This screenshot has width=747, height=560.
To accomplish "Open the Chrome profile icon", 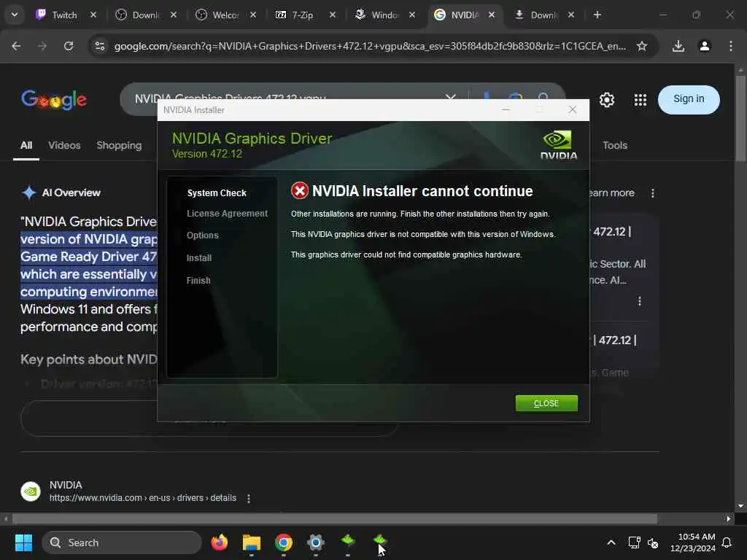I will click(x=705, y=46).
